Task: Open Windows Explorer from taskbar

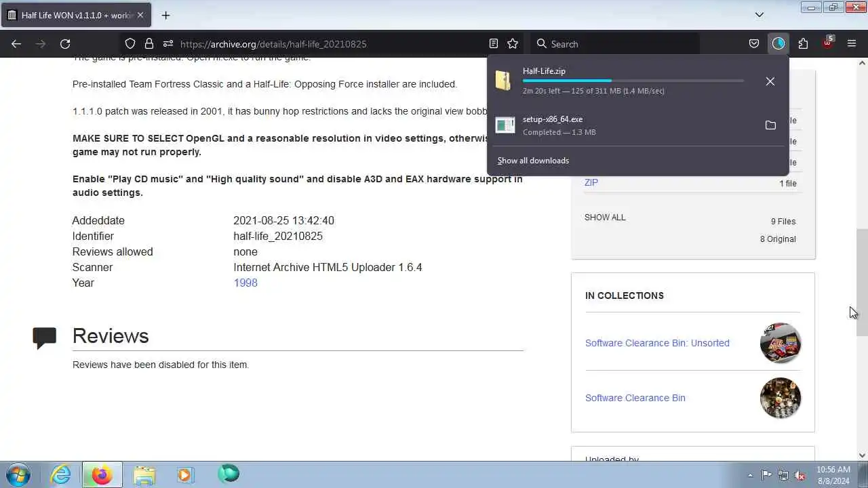Action: 144,474
